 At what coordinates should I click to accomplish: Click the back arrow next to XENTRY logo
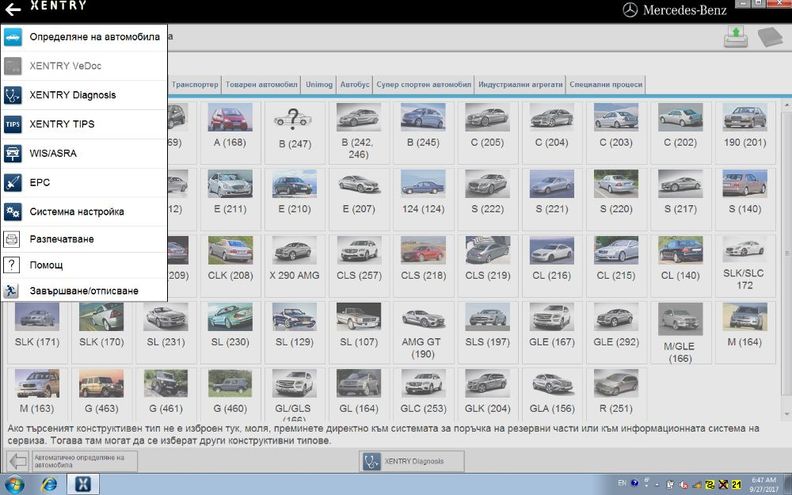13,9
